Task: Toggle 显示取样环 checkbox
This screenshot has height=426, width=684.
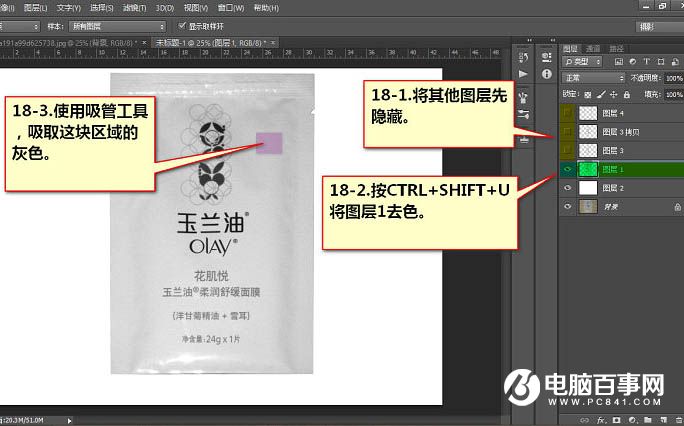Action: tap(182, 26)
